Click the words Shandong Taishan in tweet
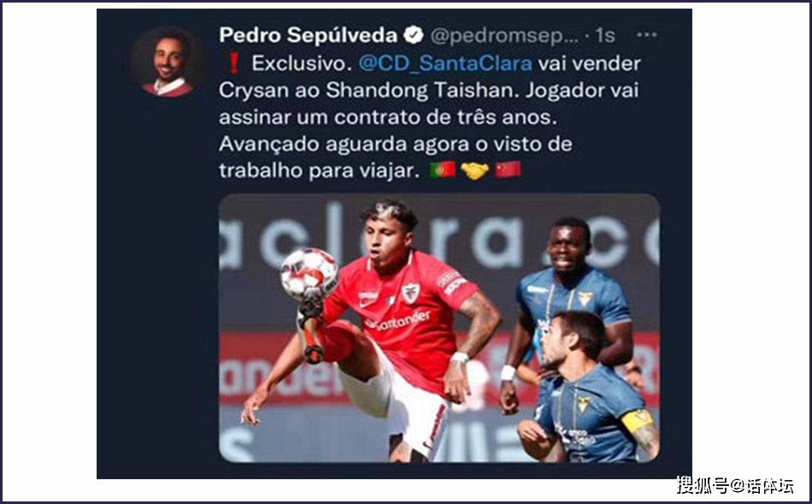The height and width of the screenshot is (504, 812). [x=421, y=90]
